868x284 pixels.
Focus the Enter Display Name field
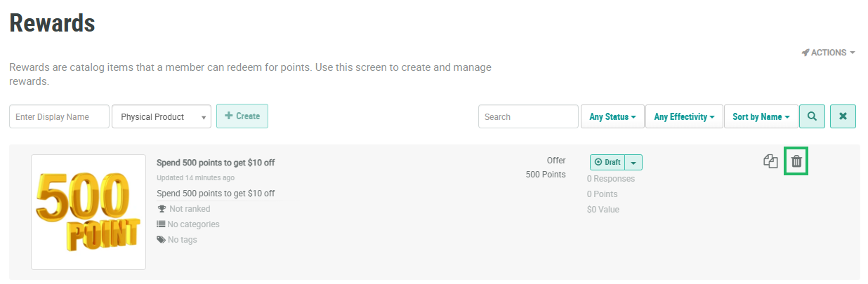pyautogui.click(x=59, y=117)
